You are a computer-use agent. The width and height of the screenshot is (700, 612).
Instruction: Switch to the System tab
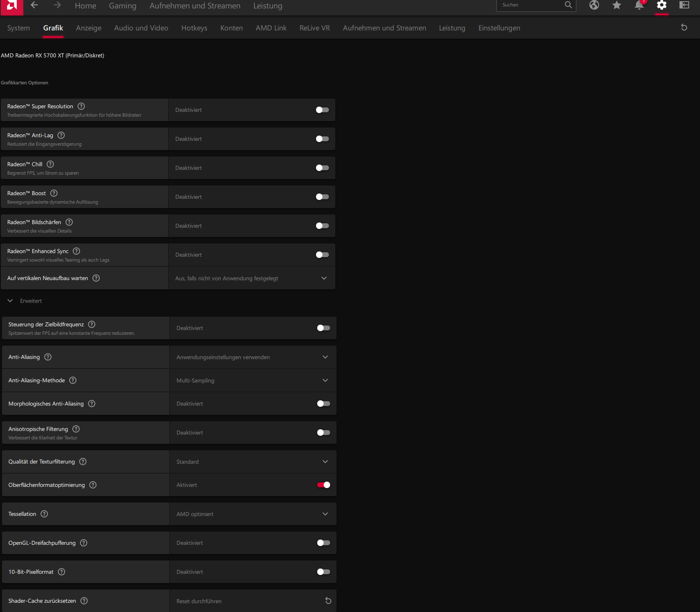(x=18, y=28)
